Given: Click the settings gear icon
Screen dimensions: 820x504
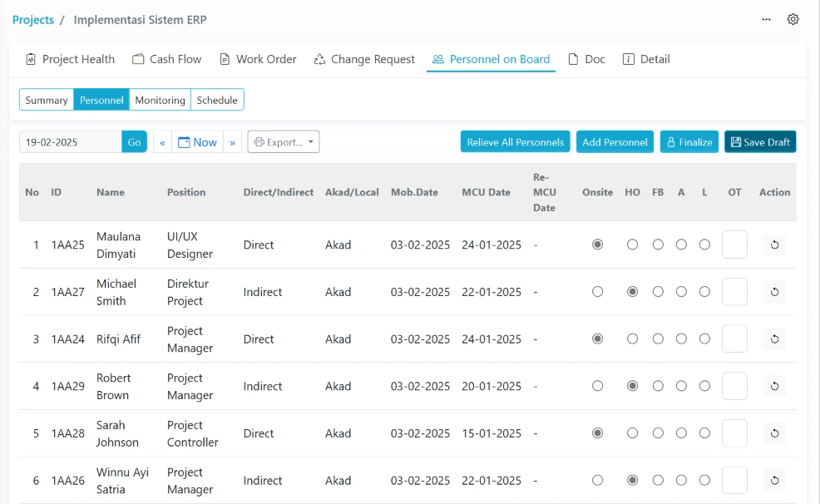Looking at the screenshot, I should point(793,19).
